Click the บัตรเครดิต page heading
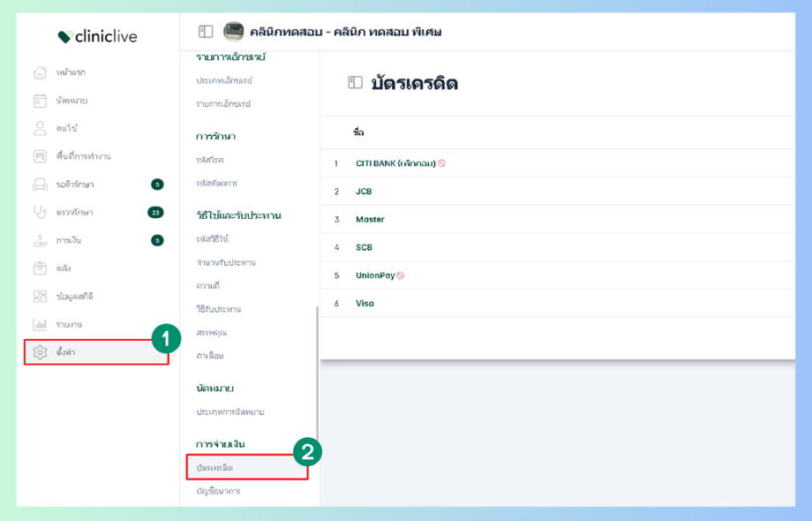 click(414, 83)
